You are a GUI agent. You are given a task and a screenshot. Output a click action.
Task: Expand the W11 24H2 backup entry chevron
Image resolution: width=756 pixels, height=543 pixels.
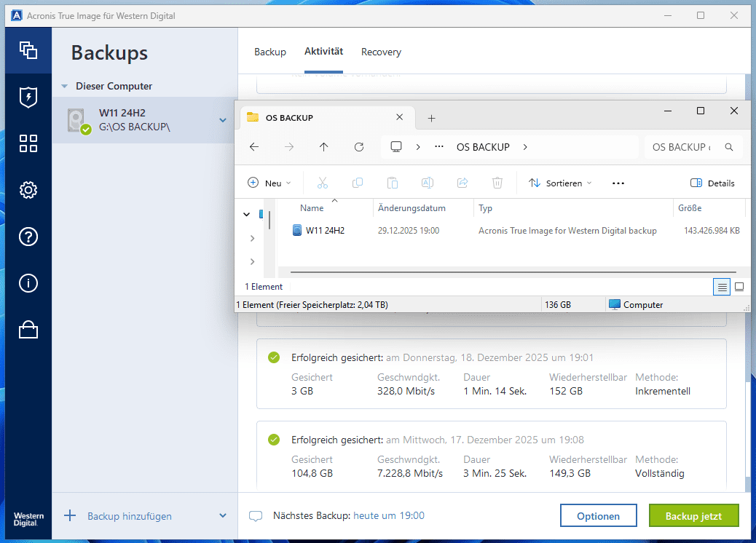click(x=223, y=120)
